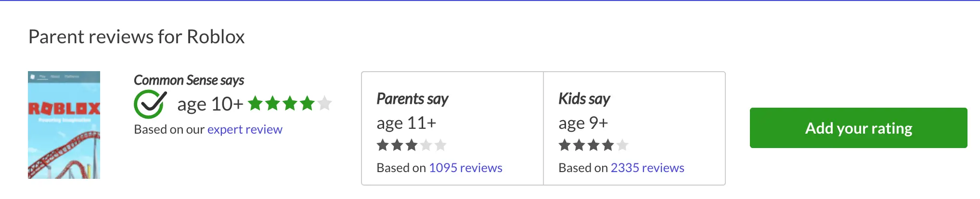
Task: Click the Roblox cover thumbnail image
Action: [x=64, y=125]
